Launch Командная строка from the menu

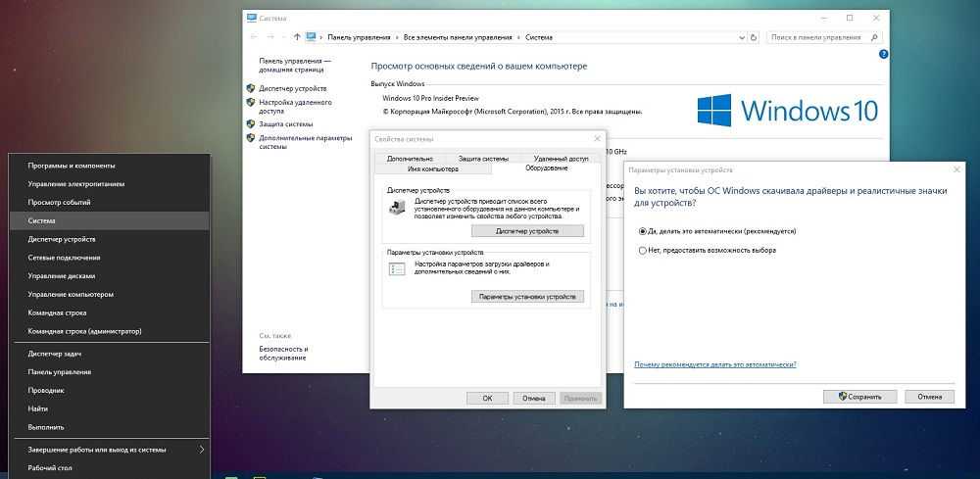(x=110, y=312)
